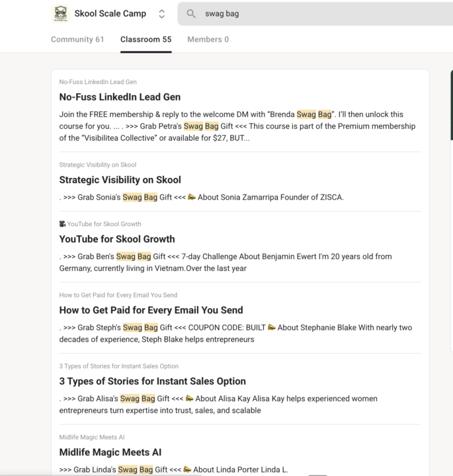Click the Grab Alisa's Swag Bag Gift snippet

pos(218,405)
